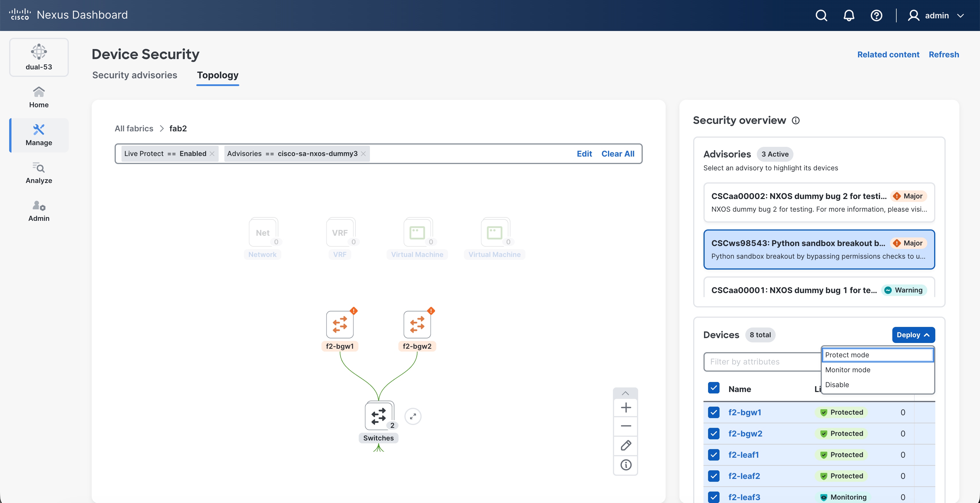Uncheck the f2-leaf2 row checkbox

(x=713, y=476)
